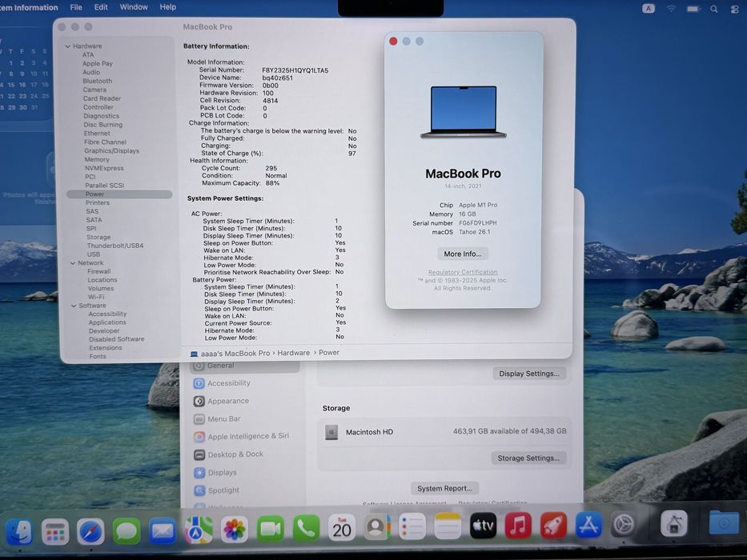Open the Help menu
Image resolution: width=747 pixels, height=560 pixels.
tap(167, 7)
